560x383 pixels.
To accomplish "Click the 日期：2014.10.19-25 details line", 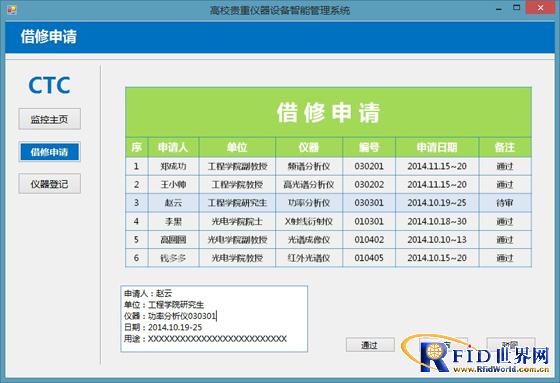I will point(163,327).
